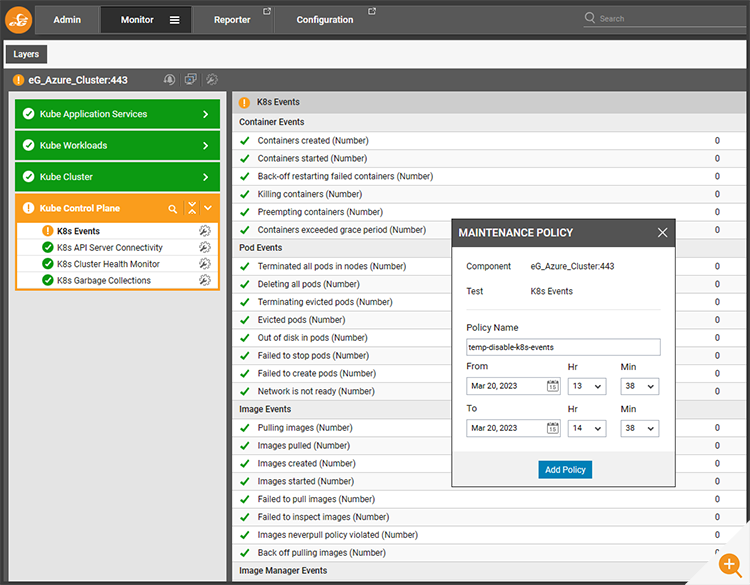Screen dimensions: 750x585
Task: Click the Configuration external link icon
Action: [372, 11]
